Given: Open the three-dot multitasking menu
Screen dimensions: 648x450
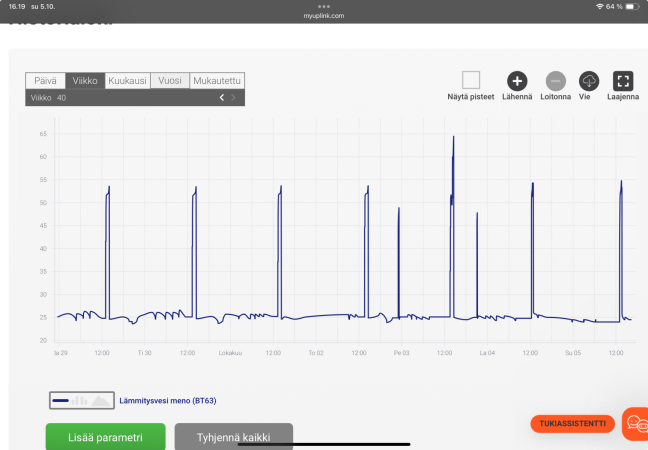Looking at the screenshot, I should pyautogui.click(x=324, y=6).
